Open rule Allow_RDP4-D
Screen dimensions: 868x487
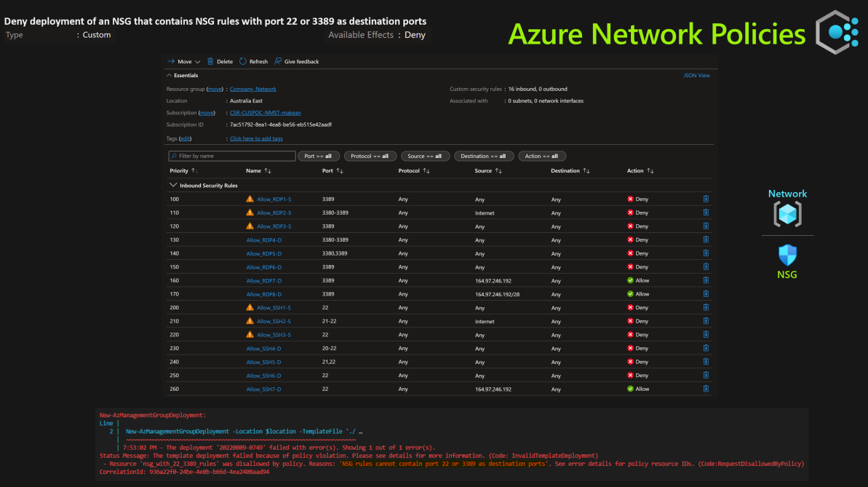pos(264,240)
